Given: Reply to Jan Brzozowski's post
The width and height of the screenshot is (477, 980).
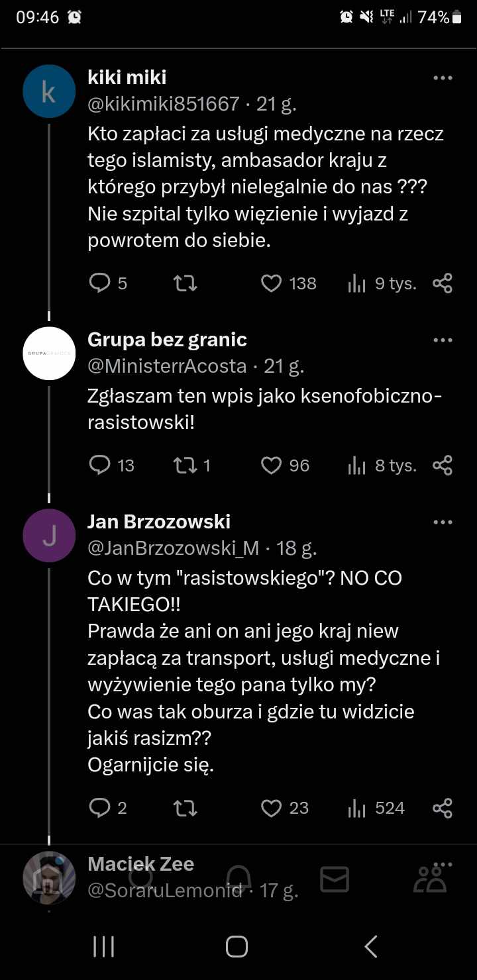Looking at the screenshot, I should [99, 808].
